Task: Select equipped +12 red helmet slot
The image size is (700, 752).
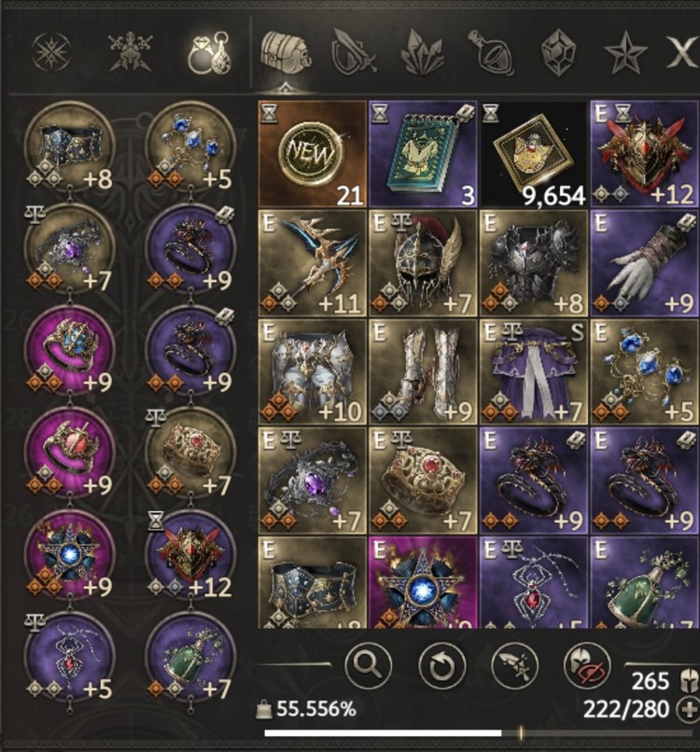Action: click(190, 555)
